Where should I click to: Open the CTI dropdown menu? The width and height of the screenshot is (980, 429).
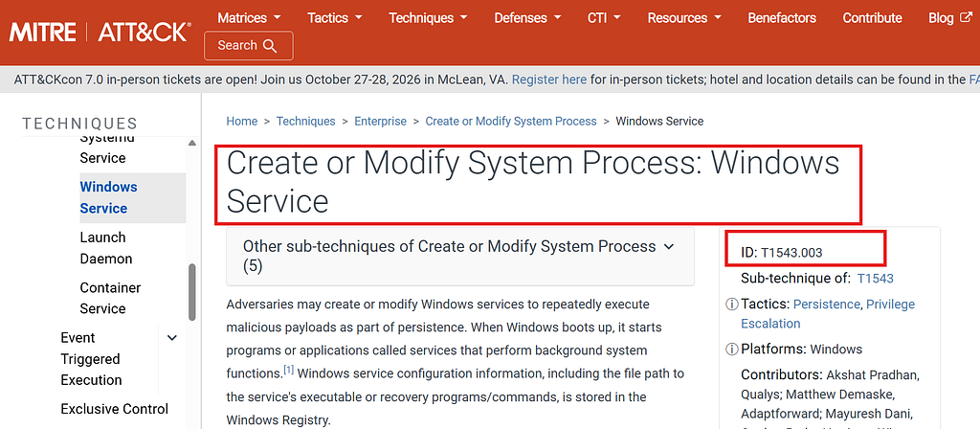tap(604, 17)
